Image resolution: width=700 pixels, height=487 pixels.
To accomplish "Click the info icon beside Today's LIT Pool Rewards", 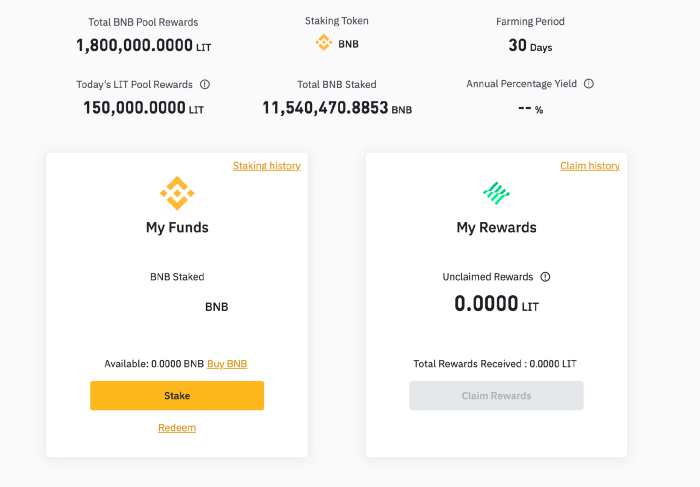I will [x=205, y=84].
